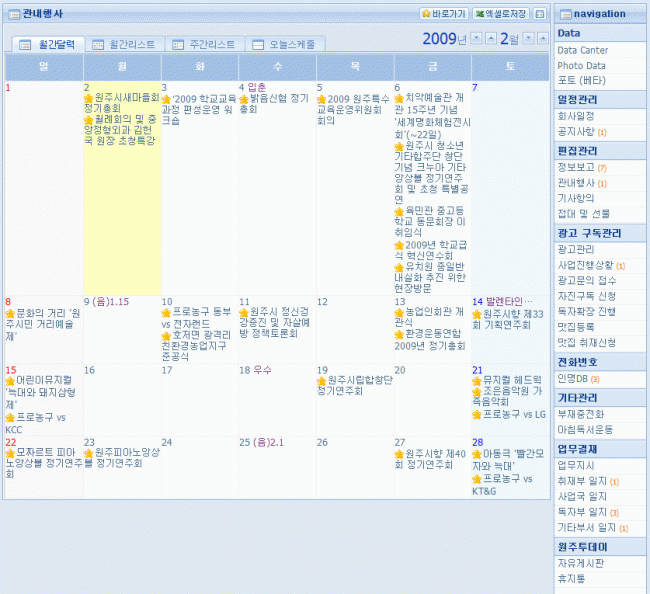Open the 모짜르트 피아노앙상블 정기연주회 event
The width and height of the screenshot is (650, 594).
(42, 463)
